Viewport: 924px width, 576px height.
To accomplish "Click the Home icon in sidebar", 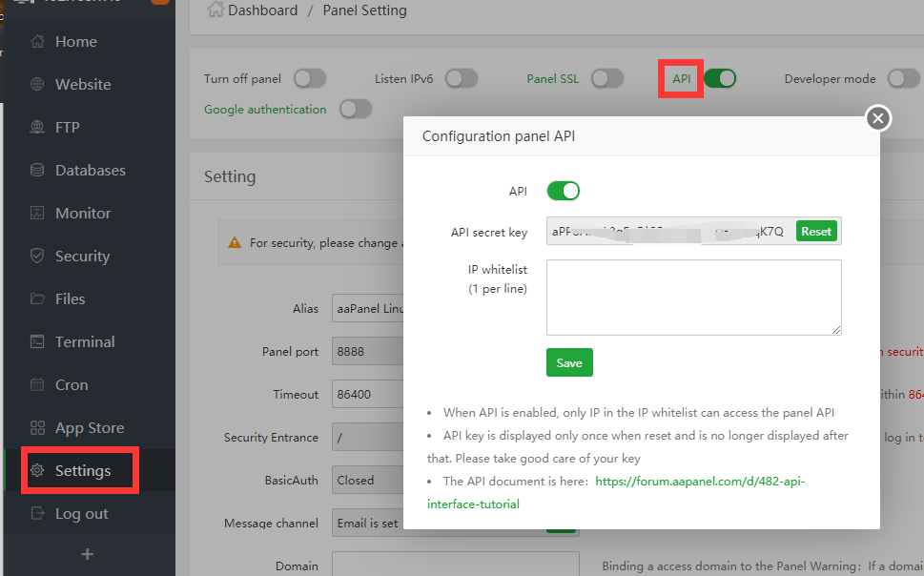I will [x=37, y=42].
